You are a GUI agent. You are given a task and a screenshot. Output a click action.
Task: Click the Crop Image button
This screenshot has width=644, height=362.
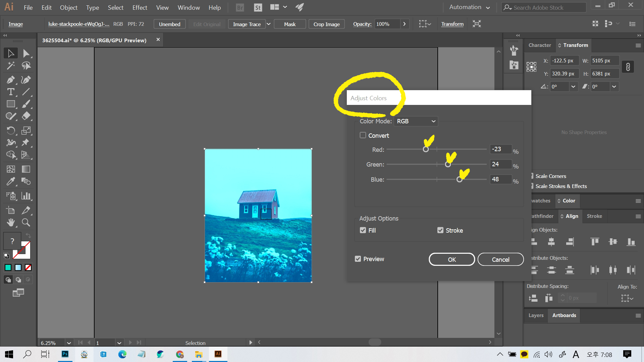tap(326, 24)
